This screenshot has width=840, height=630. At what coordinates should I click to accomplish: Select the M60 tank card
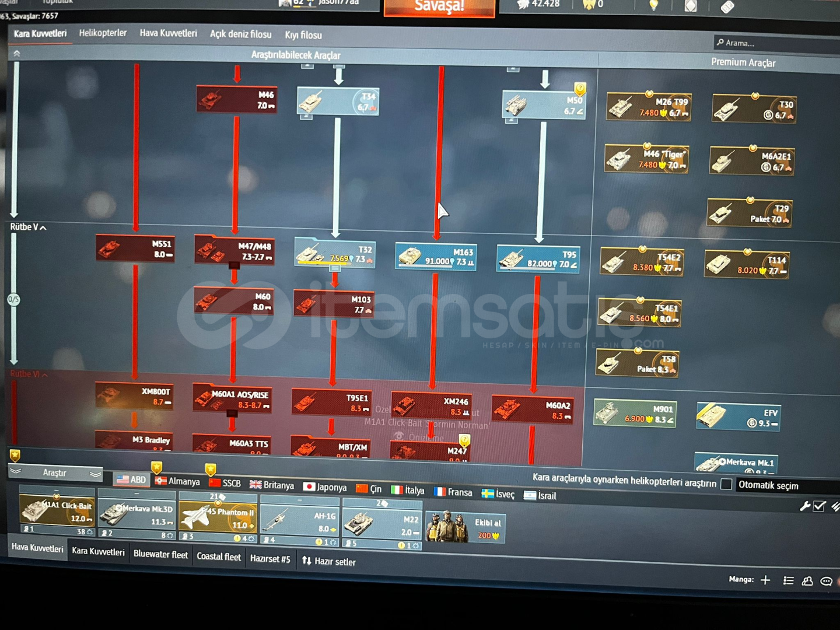[233, 301]
